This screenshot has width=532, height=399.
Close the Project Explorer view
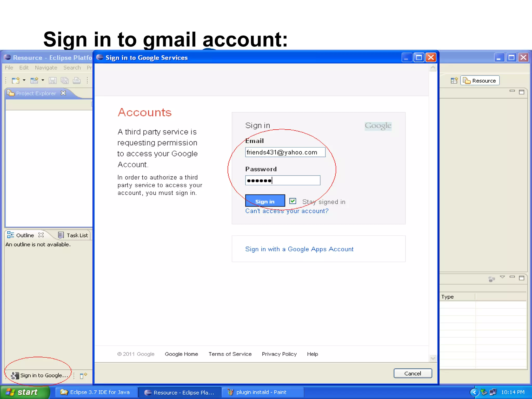(x=63, y=93)
